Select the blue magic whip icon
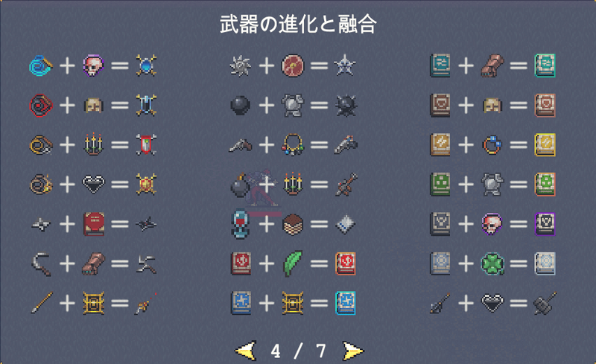 (41, 66)
